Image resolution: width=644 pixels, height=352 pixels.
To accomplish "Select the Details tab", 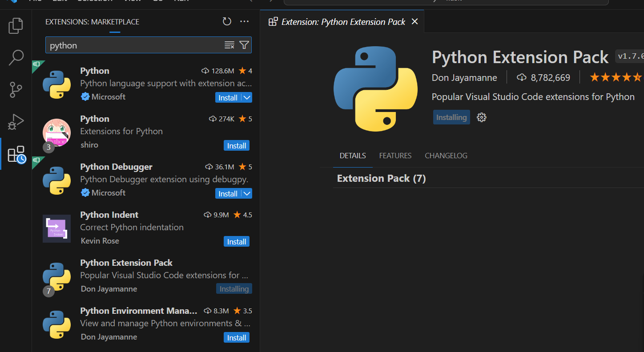I will tap(353, 156).
